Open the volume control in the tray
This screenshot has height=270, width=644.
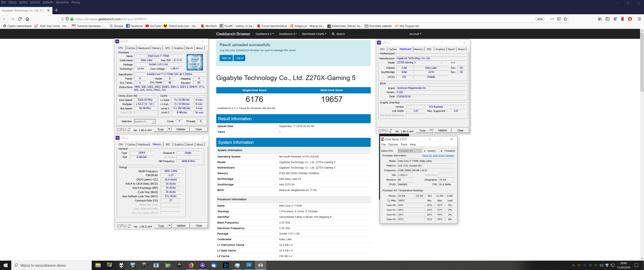pyautogui.click(x=601, y=265)
